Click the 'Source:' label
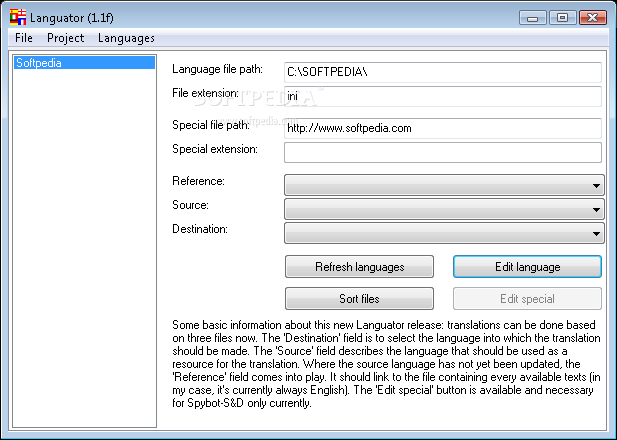The height and width of the screenshot is (440, 617). pos(190,205)
